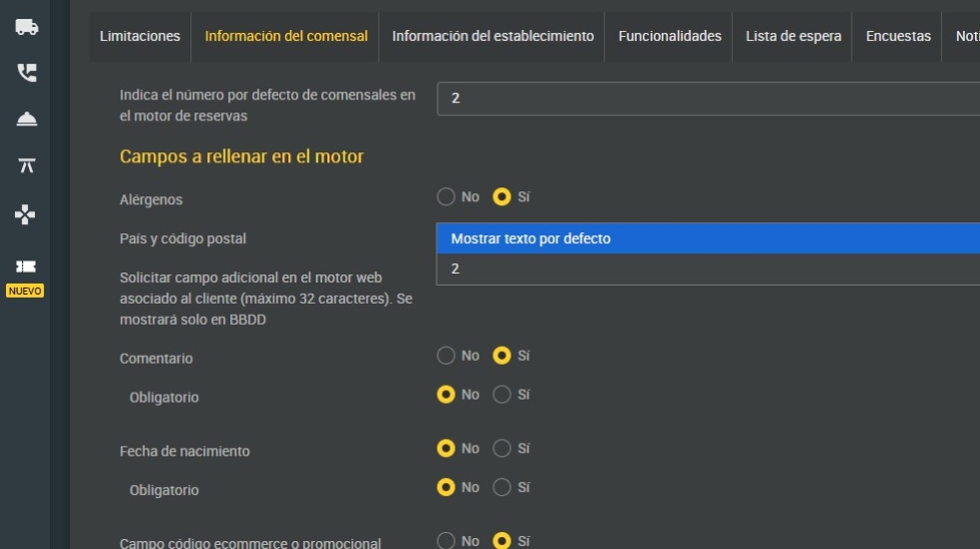Set Comentario Obligatorio to Sí
Screen dimensions: 980x549
point(502,395)
